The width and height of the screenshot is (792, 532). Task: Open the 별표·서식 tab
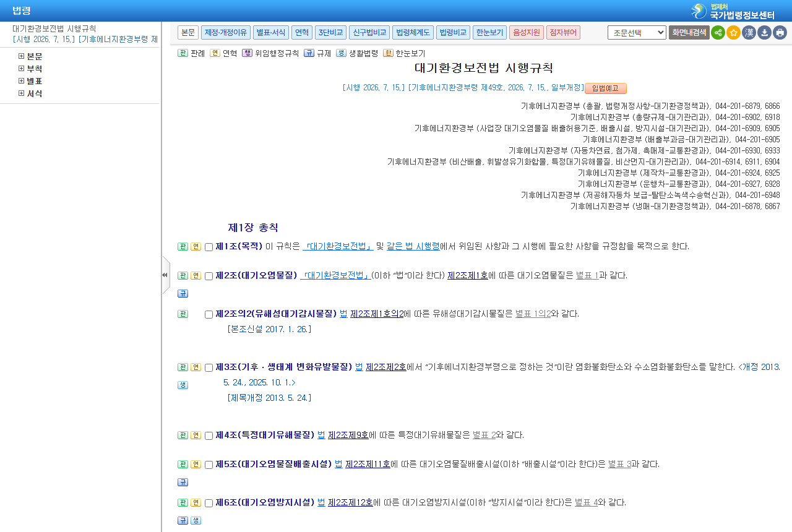coord(271,33)
